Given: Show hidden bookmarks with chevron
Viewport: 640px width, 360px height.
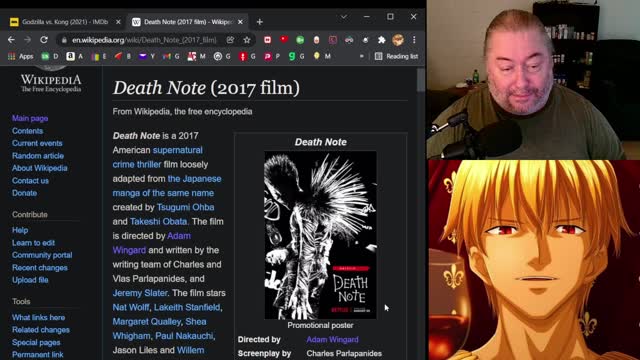Looking at the screenshot, I should pyautogui.click(x=361, y=56).
